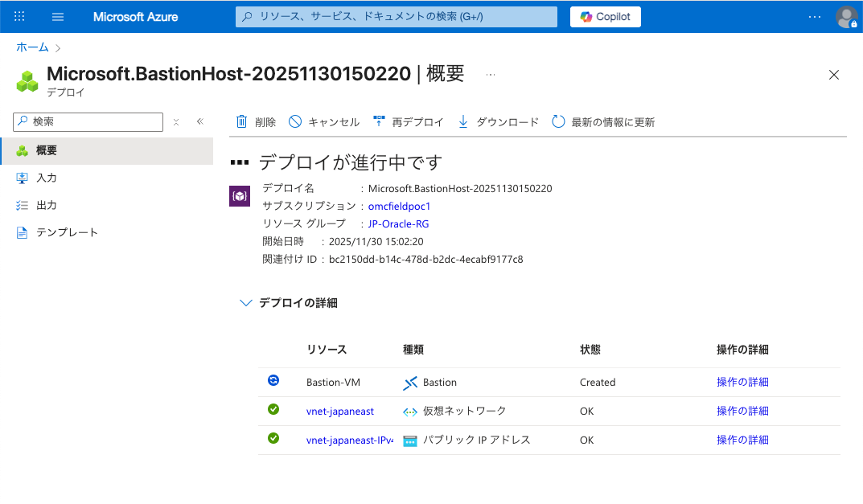Open 操作の詳細 for vnet-japaneast row

click(x=742, y=411)
